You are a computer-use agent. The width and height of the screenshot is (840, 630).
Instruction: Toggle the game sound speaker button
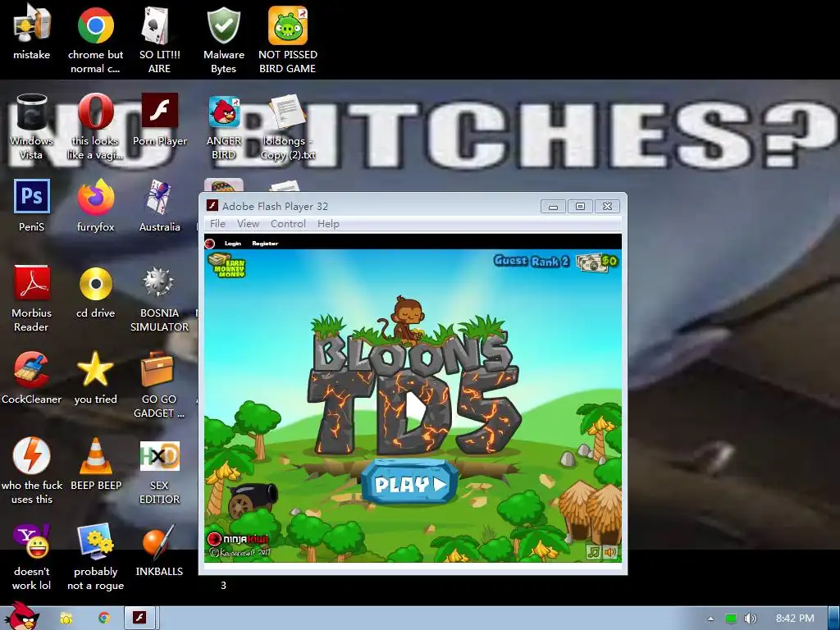tap(610, 552)
